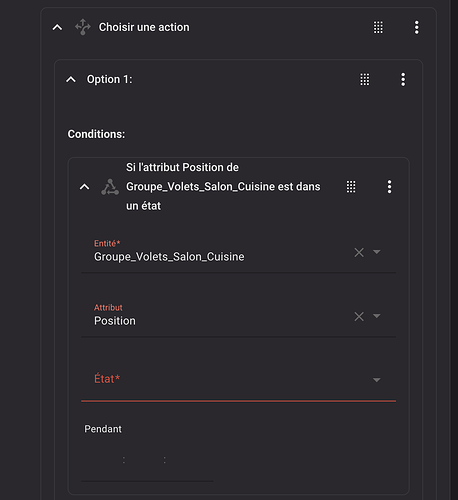Open the Attribut dropdown arrow

coord(377,316)
